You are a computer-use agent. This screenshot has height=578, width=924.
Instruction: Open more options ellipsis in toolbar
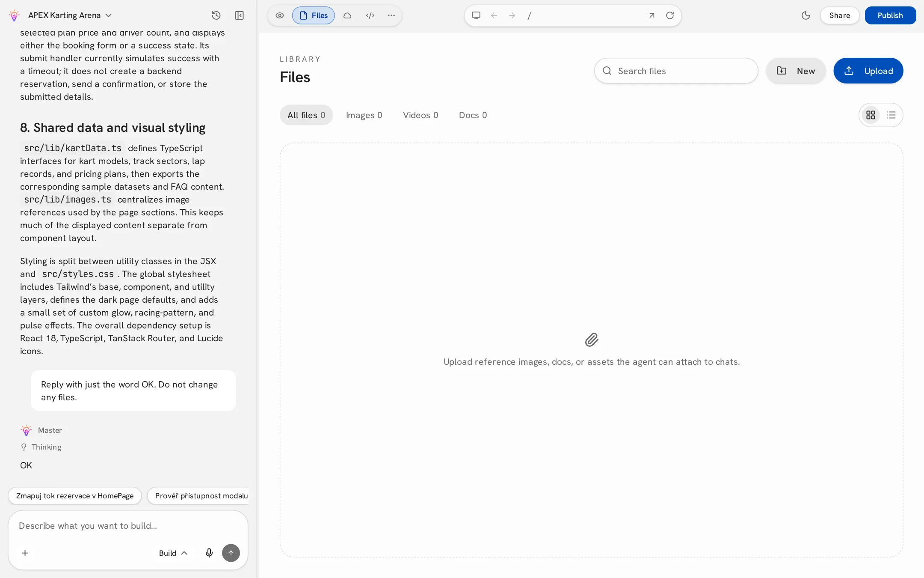391,15
